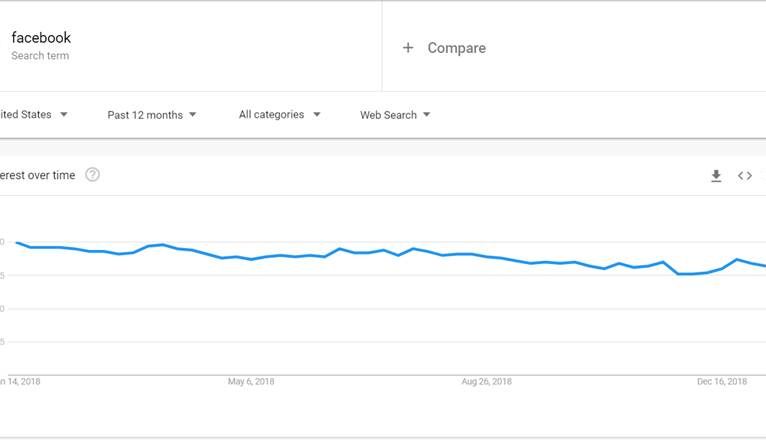Click the Dec 16, 2018 axis label

[722, 381]
